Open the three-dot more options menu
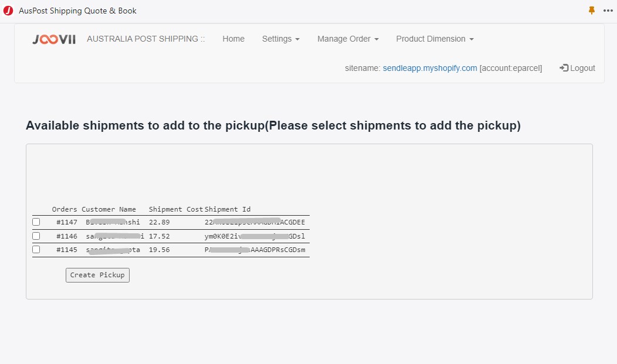This screenshot has width=617, height=364. coord(607,11)
